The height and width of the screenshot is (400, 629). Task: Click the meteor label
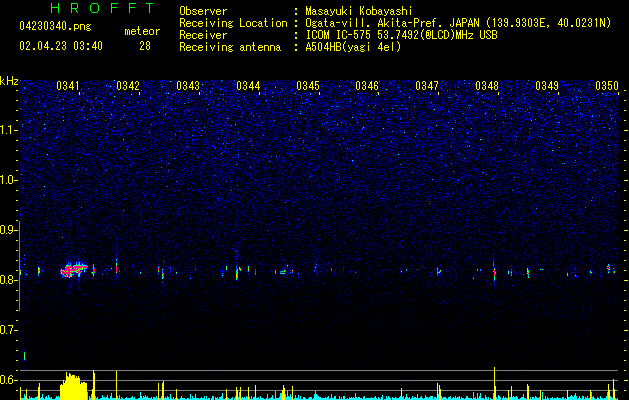pyautogui.click(x=142, y=31)
